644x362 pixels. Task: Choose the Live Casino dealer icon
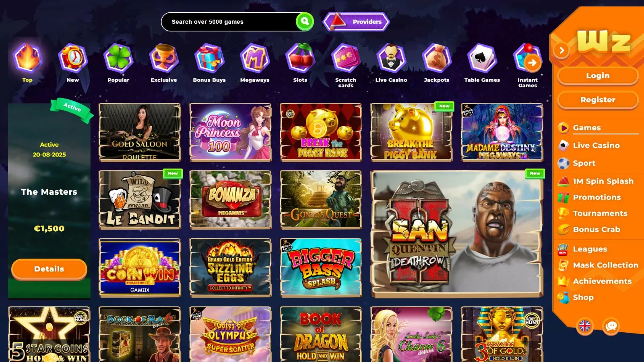(x=391, y=58)
